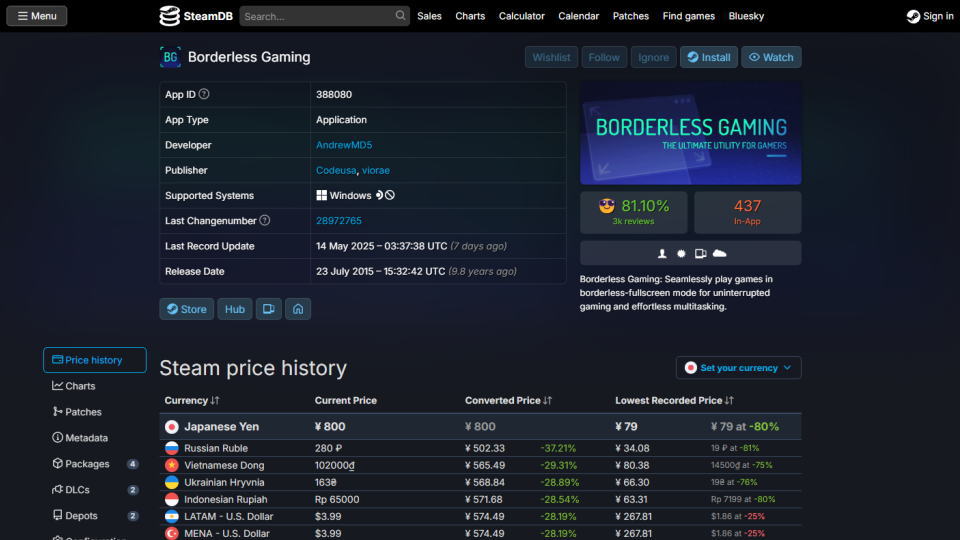Click the Follow button
This screenshot has height=540, width=960.
pyautogui.click(x=604, y=57)
